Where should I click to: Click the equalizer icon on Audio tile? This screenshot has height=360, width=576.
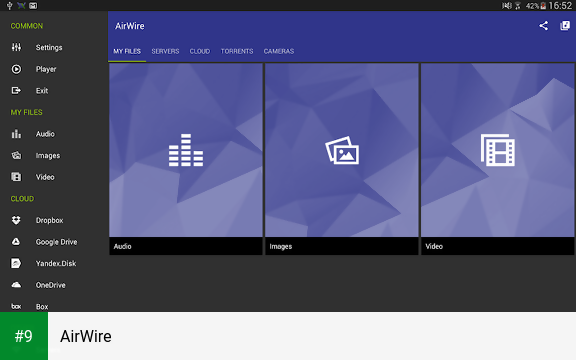186,150
